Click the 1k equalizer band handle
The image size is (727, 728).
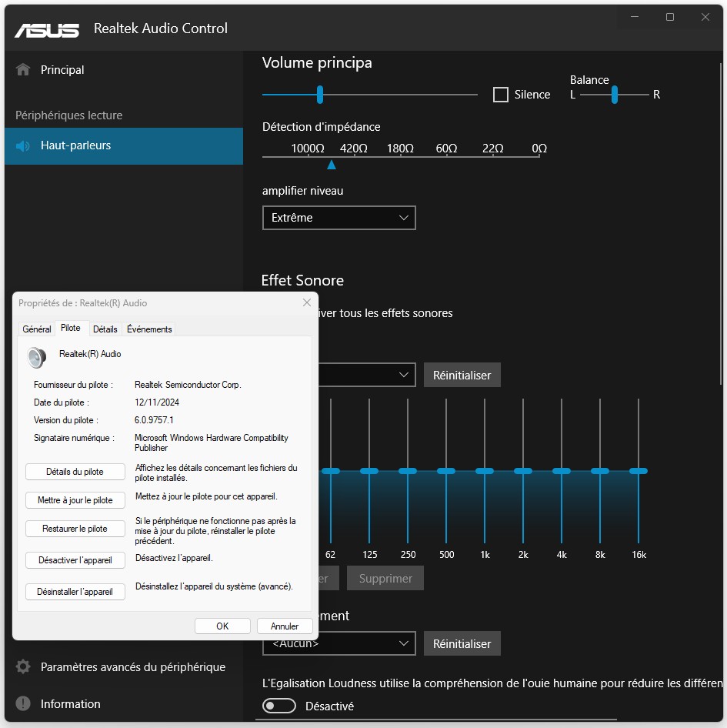(485, 470)
